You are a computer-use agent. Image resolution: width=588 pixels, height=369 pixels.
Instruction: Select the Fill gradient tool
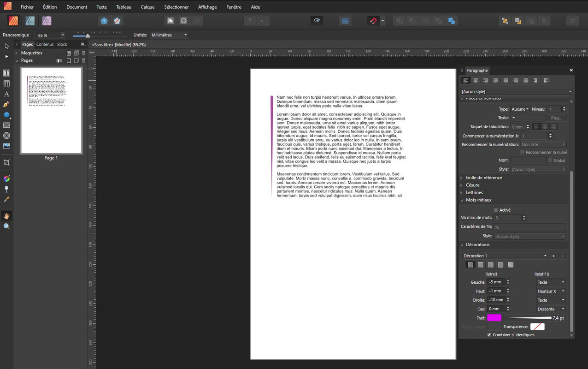click(x=6, y=179)
